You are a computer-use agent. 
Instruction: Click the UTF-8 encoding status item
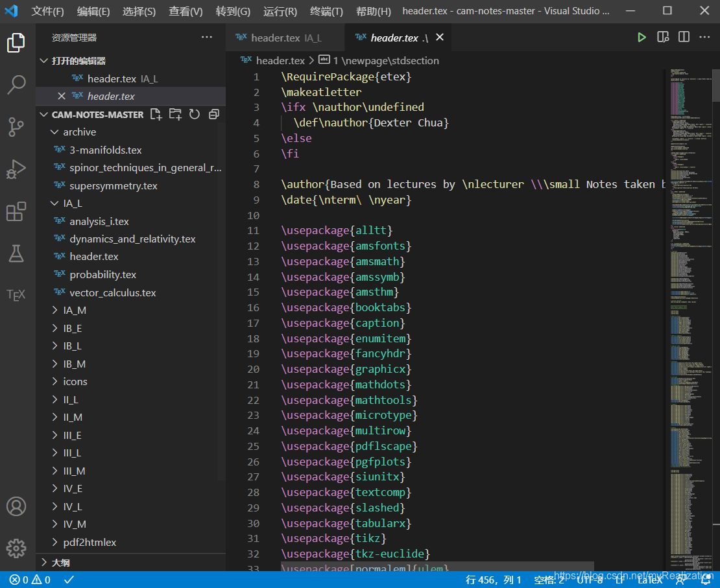point(590,580)
